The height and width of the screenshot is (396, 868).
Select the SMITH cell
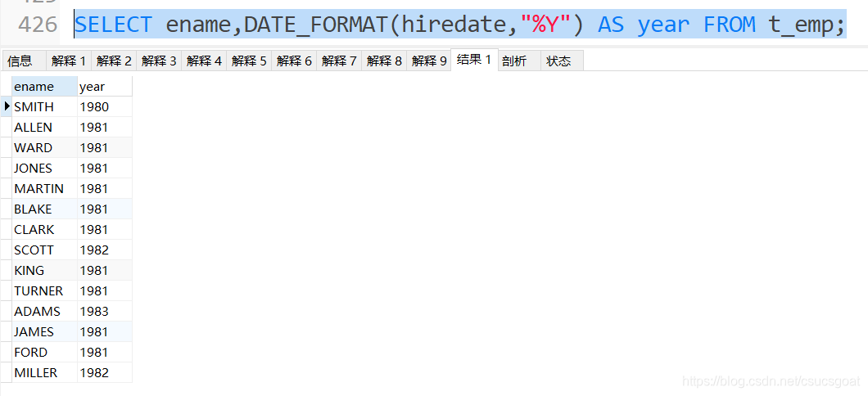(44, 106)
